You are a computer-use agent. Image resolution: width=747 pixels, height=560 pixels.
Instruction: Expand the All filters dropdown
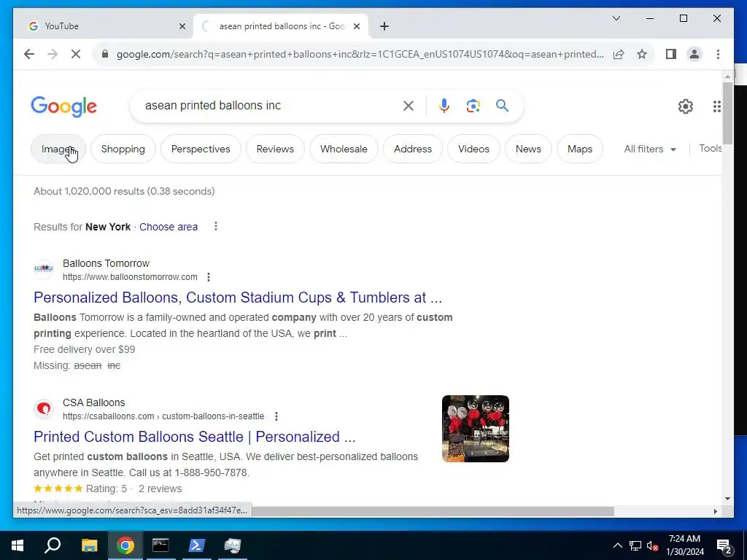click(650, 149)
